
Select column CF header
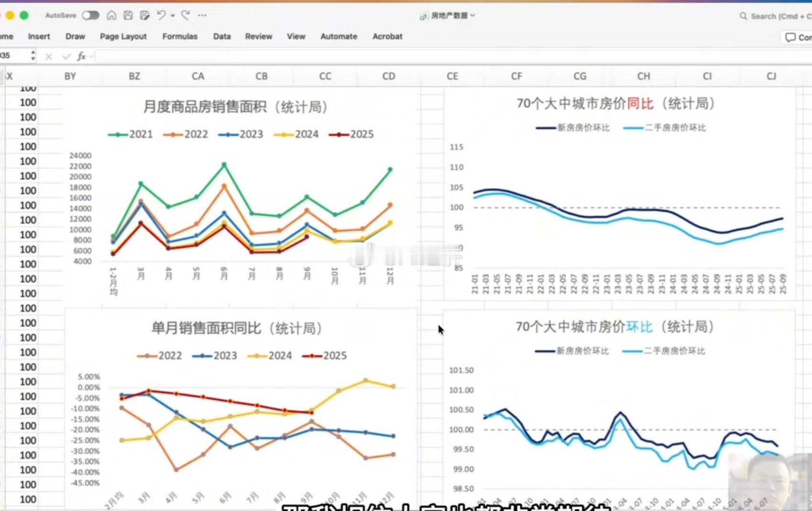[x=517, y=76]
